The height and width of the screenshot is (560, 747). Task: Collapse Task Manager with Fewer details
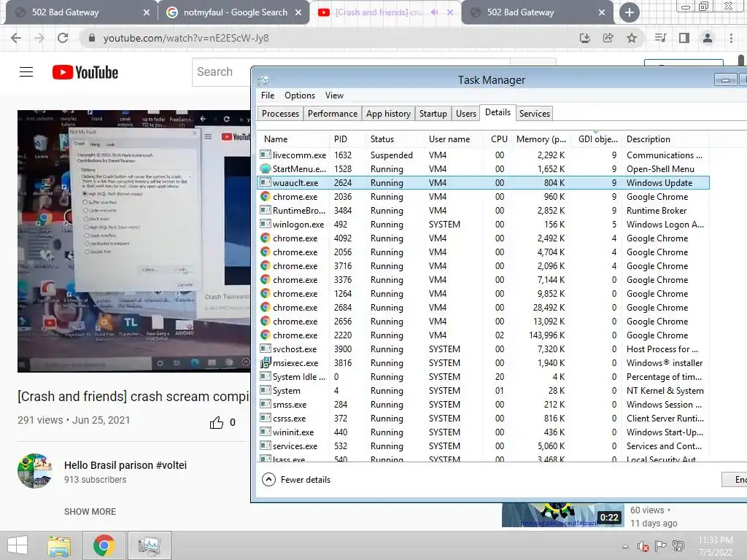tap(296, 480)
